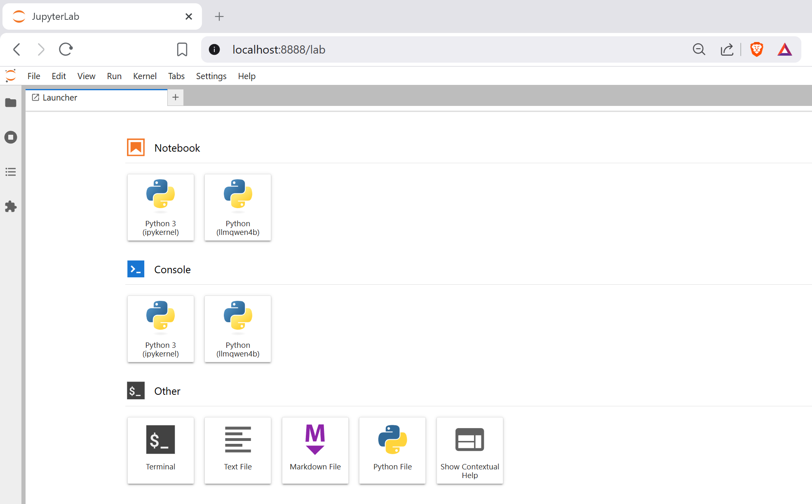812x504 pixels.
Task: Click the Console section heading text
Action: pos(172,270)
